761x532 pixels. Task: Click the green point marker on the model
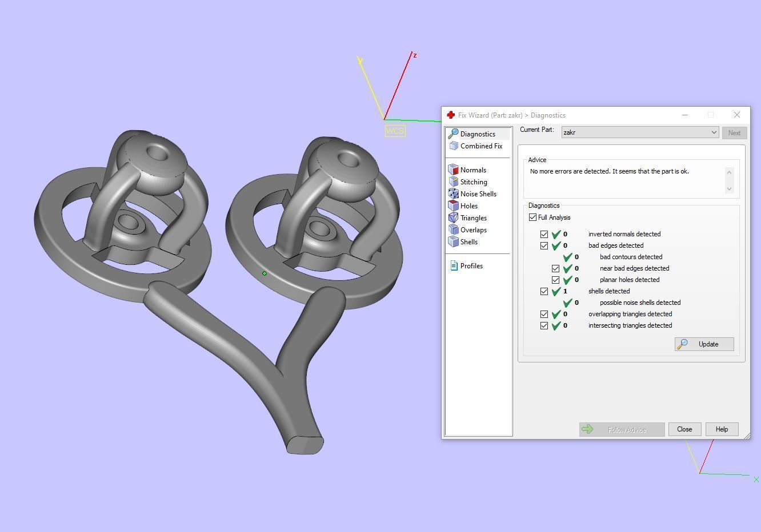coord(265,273)
